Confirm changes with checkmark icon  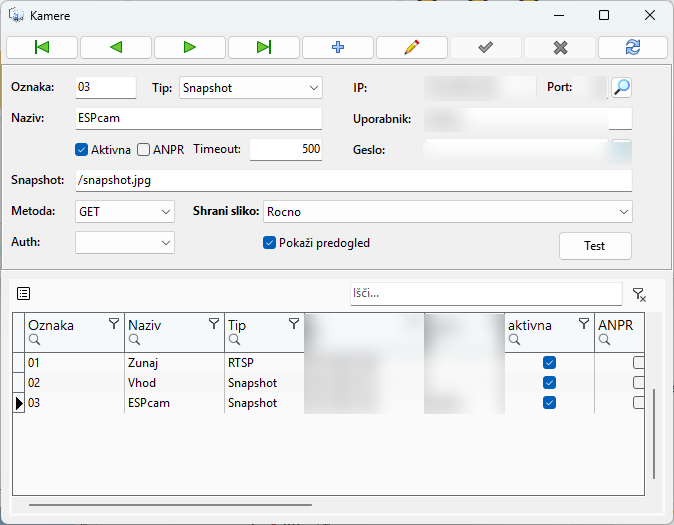pos(486,47)
